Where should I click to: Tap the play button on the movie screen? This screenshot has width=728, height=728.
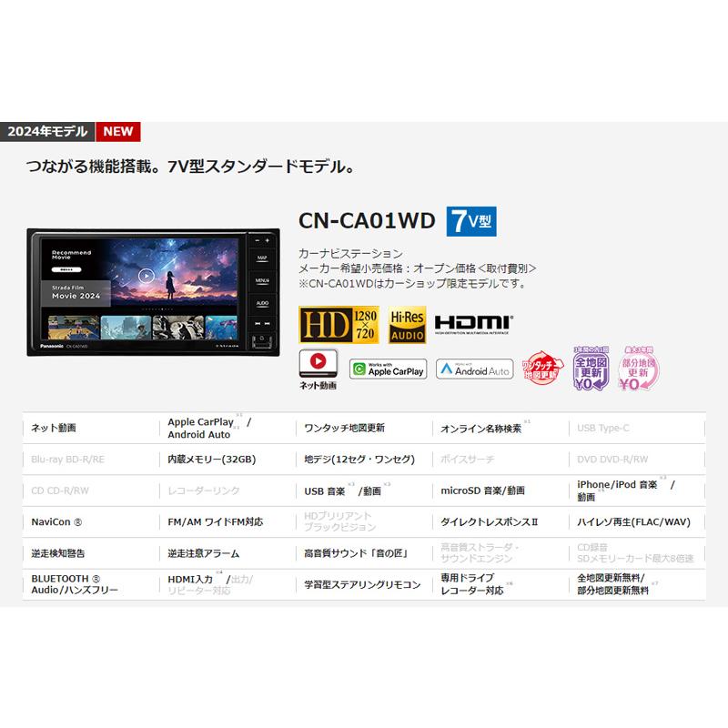tap(146, 276)
